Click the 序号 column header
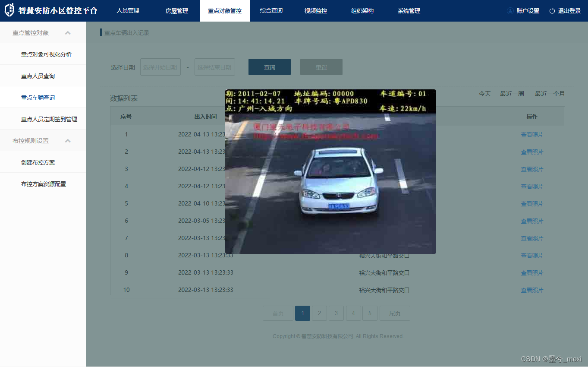Image resolution: width=588 pixels, height=367 pixels. [x=126, y=117]
